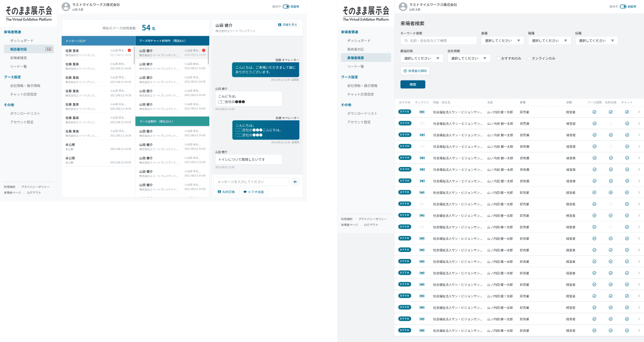
Task: Open the 都道府県 dropdown
Action: click(422, 58)
